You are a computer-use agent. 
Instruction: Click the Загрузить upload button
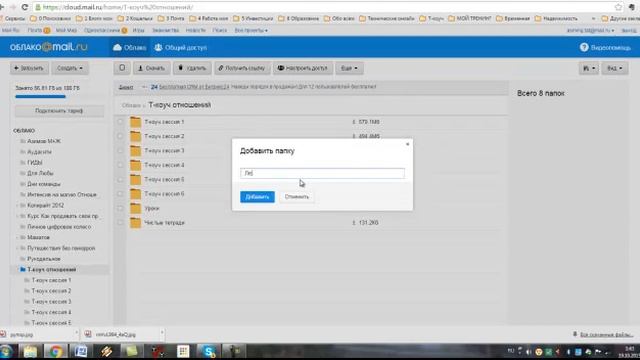pos(29,68)
